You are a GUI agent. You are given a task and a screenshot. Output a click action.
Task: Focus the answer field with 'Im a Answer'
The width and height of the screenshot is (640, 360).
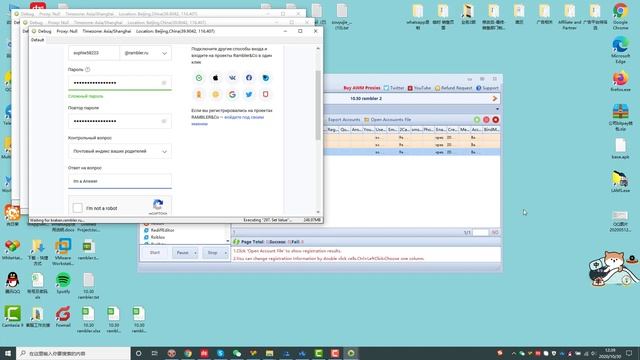[x=120, y=181]
